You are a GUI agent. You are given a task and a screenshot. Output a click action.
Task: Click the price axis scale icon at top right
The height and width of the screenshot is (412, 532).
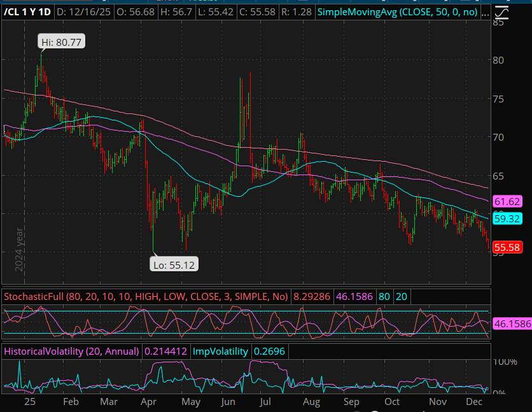[502, 13]
